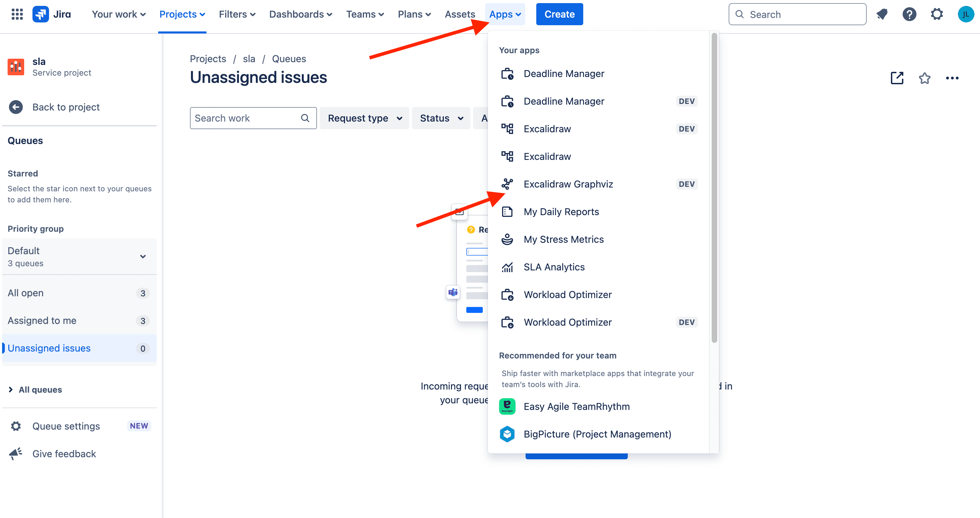Click the Queues breadcrumb link
980x518 pixels.
pos(289,59)
